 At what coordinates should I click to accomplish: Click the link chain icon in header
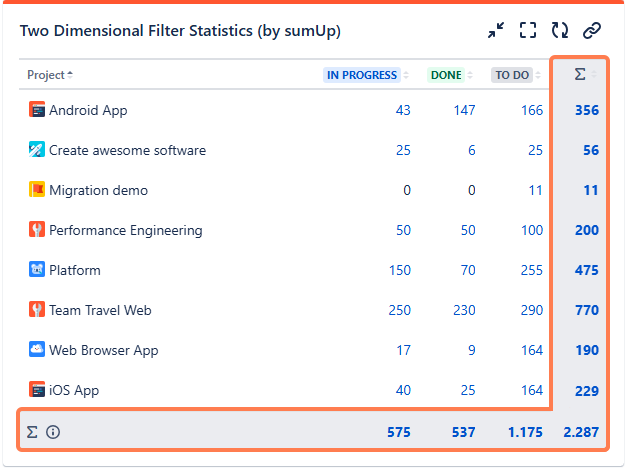[592, 31]
